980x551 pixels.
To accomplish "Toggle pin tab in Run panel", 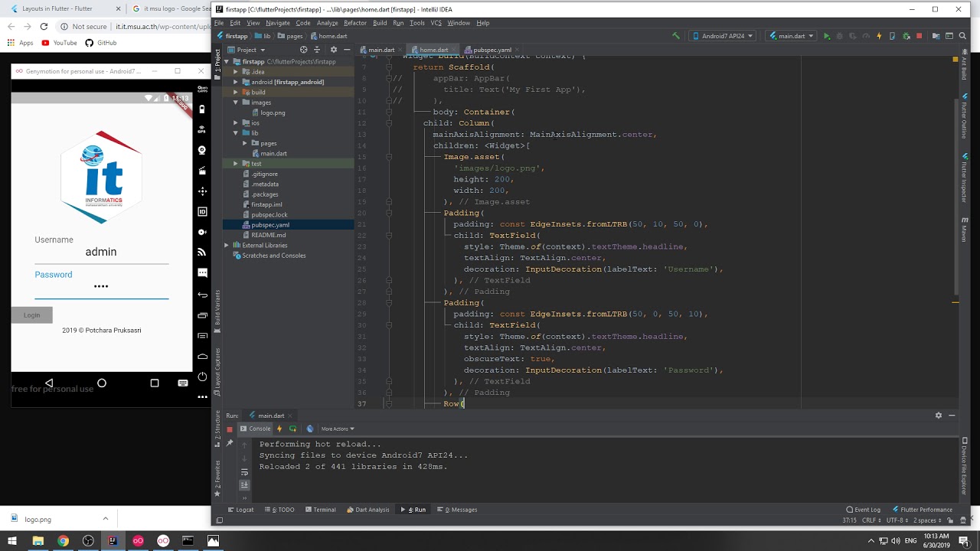I will 229,444.
